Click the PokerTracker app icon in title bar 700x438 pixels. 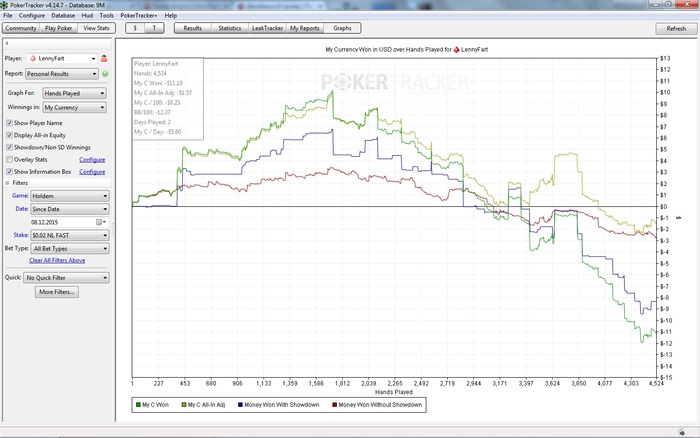coord(4,5)
